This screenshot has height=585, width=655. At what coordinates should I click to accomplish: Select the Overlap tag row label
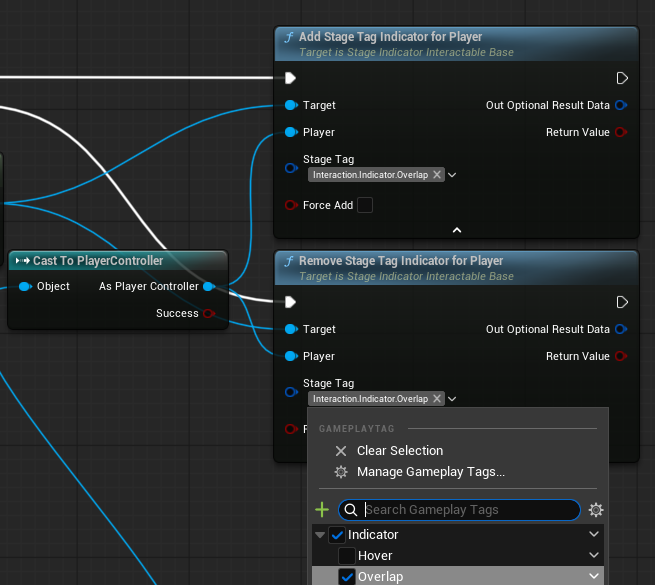coord(381,577)
